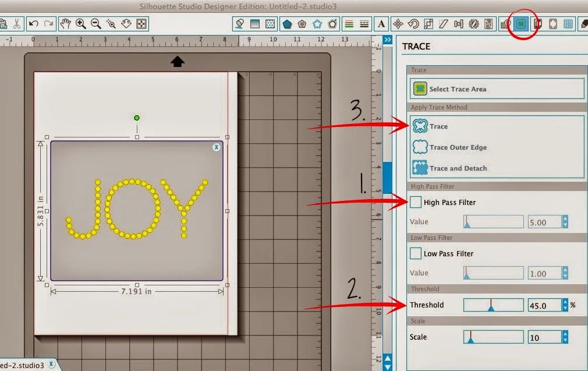Screen dimensions: 588x371
Task: Open the Align window icon
Action: [459, 24]
